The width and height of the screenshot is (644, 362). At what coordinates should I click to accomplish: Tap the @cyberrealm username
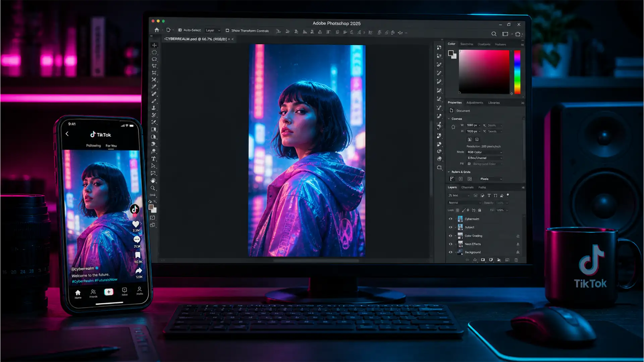83,269
